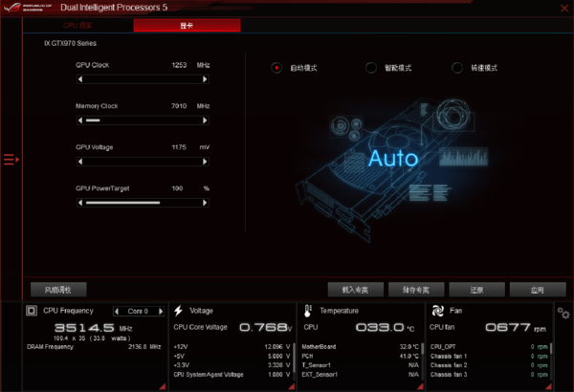Screen dimensions: 574x392
Task: Click the +12V voltage row
Action: click(232, 347)
